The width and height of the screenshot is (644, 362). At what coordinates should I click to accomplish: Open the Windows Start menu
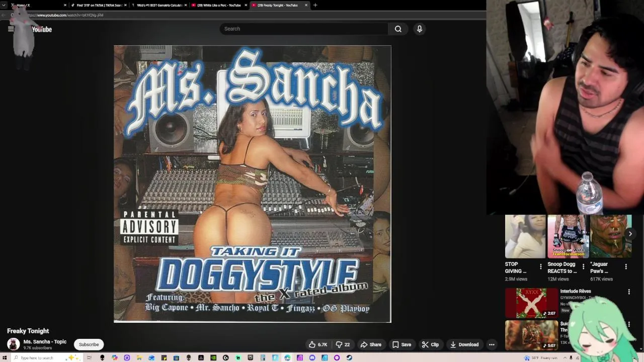5,357
